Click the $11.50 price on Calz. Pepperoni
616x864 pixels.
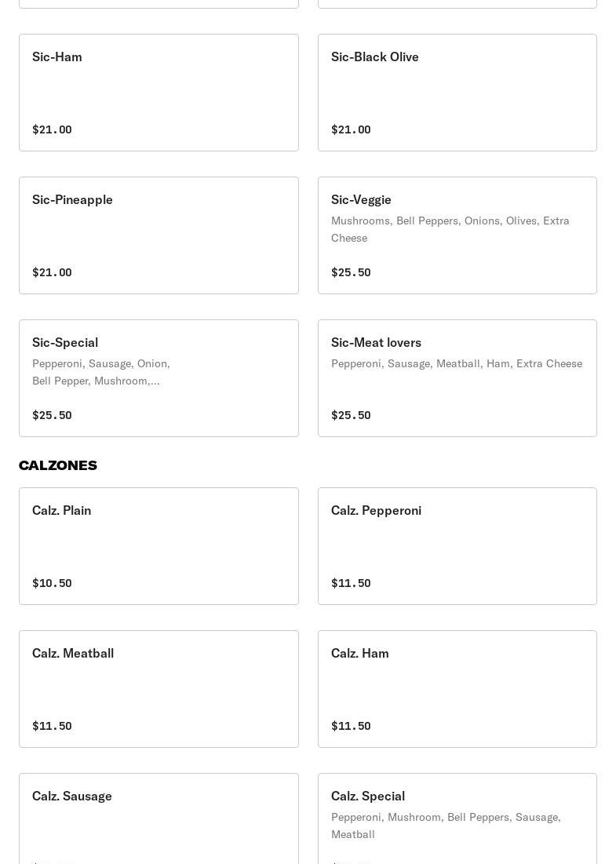351,583
